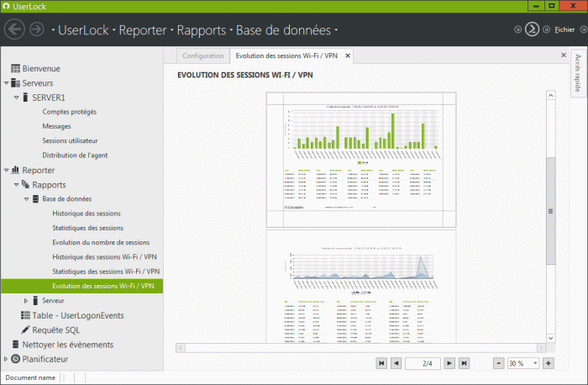Click the Serveur icon under Rapports
This screenshot has width=588, height=385.
tap(35, 301)
